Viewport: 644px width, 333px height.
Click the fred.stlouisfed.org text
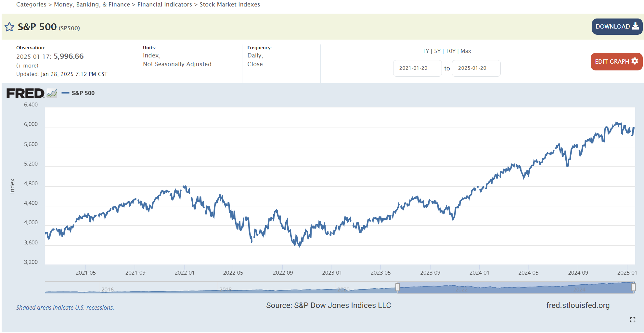coord(578,305)
